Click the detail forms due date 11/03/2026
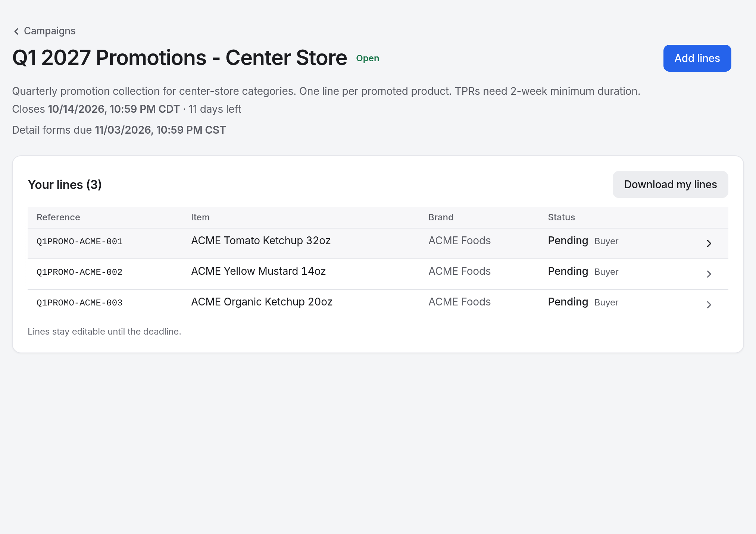Screen dimensions: 756x534 [x=160, y=130]
